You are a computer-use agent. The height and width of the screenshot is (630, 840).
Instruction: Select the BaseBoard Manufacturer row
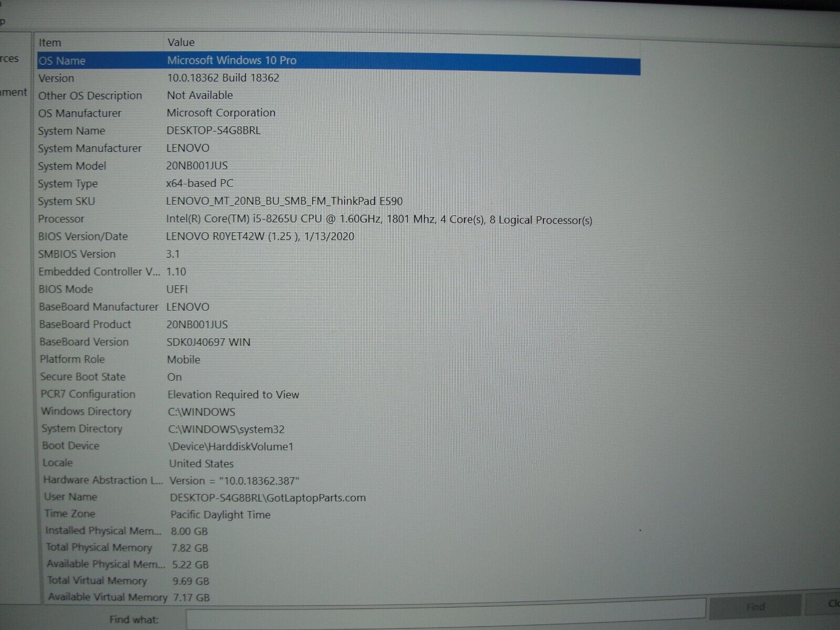pyautogui.click(x=339, y=307)
